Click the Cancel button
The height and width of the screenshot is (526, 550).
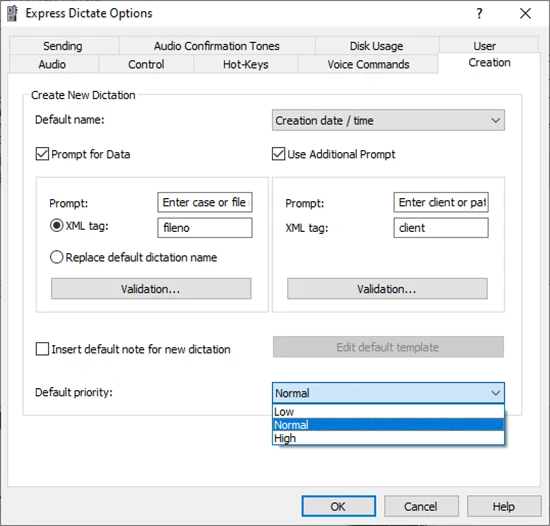click(421, 506)
